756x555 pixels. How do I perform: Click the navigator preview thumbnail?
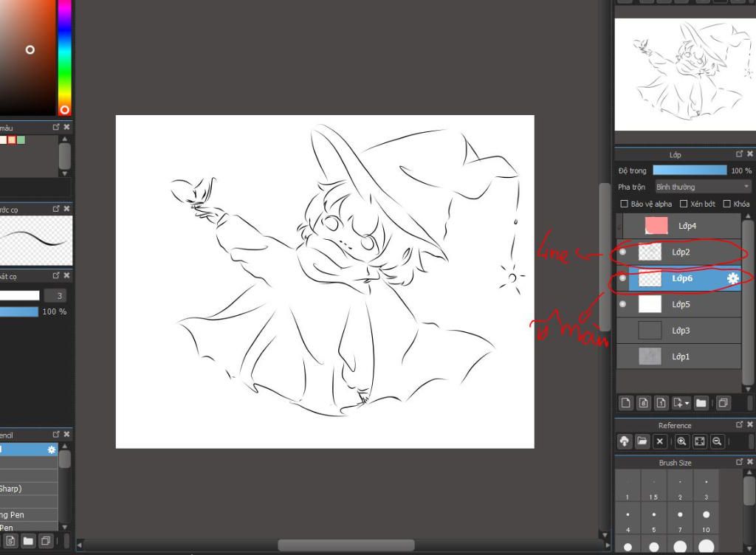click(685, 75)
